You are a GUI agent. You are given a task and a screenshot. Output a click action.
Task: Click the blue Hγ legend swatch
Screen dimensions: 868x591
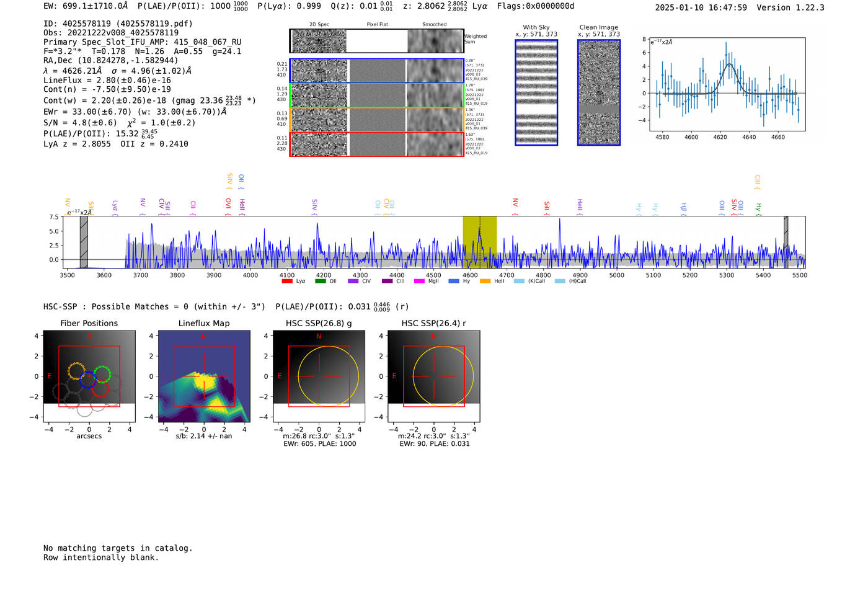coord(454,282)
